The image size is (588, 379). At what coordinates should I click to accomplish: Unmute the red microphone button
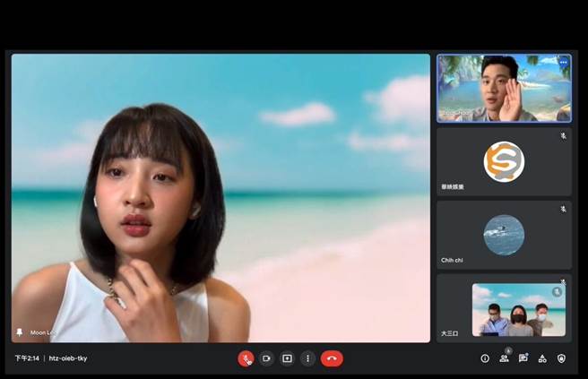[246, 358]
